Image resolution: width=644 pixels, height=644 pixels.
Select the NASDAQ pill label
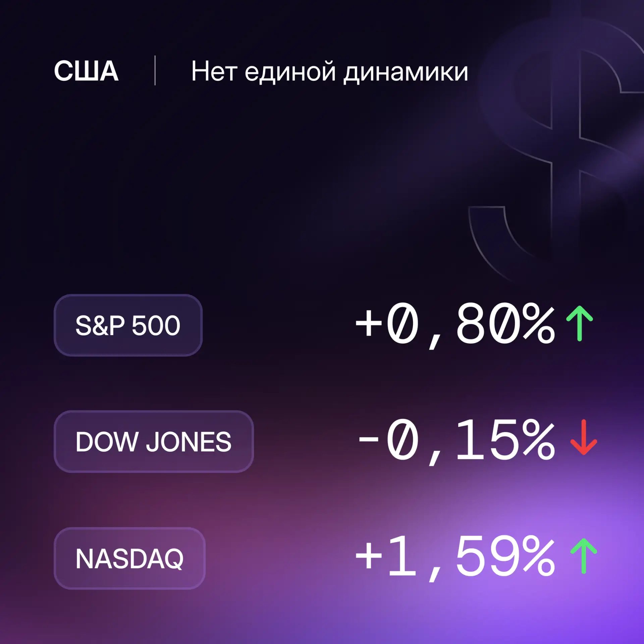point(129,558)
